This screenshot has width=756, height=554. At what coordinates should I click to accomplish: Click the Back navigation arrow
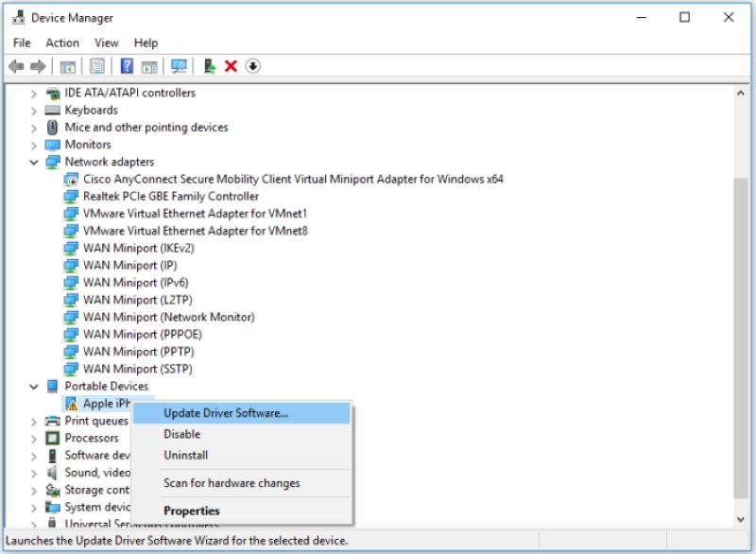click(16, 65)
